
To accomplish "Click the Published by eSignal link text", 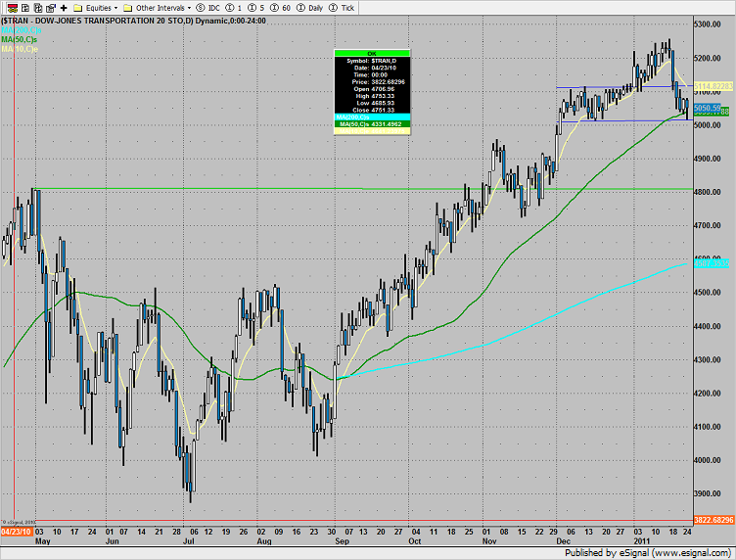I will (x=648, y=553).
